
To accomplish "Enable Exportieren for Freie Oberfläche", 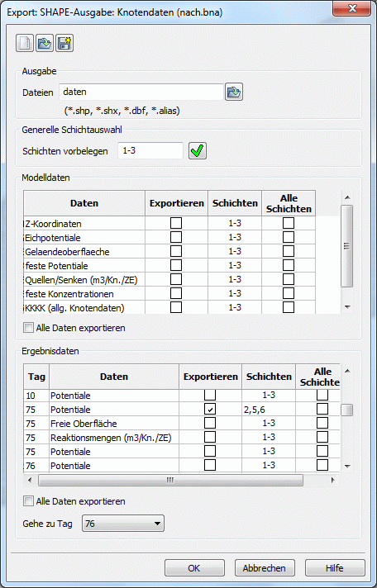I will pyautogui.click(x=210, y=423).
